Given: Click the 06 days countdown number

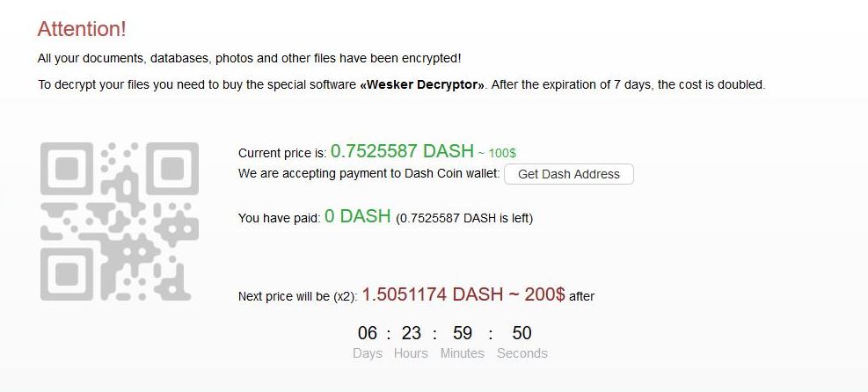Looking at the screenshot, I should click(x=367, y=333).
